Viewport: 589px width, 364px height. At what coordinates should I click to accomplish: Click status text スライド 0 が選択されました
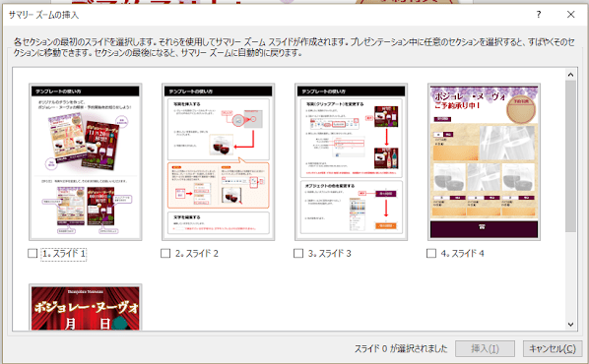(x=401, y=349)
